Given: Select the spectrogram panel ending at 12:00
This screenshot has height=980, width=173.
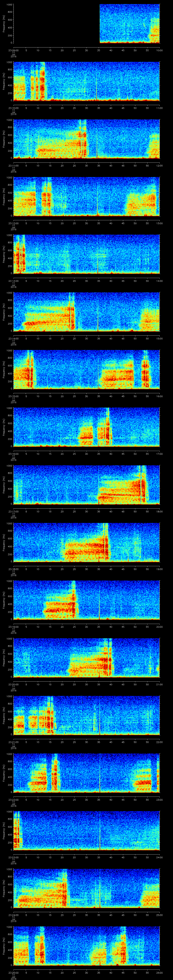Looking at the screenshot, I should point(86,139).
